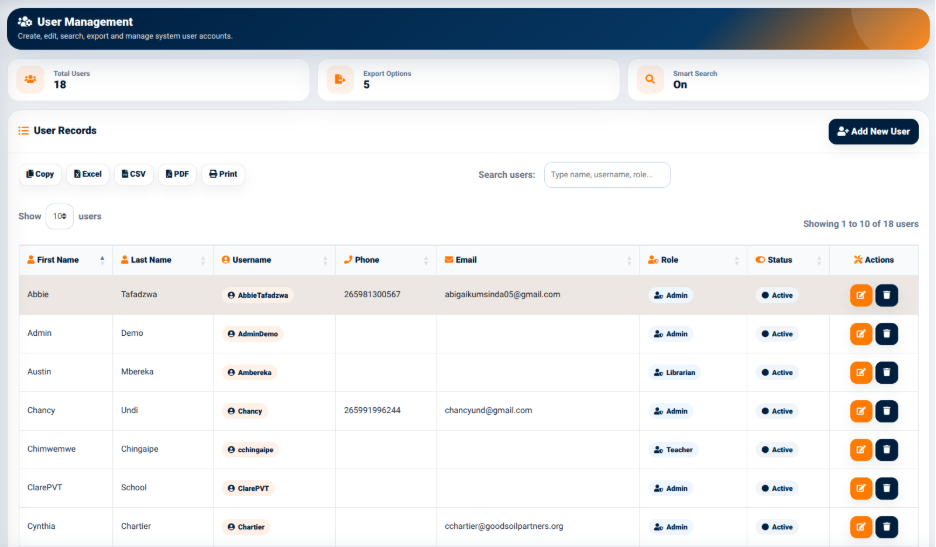Click phone number 265991996244
Viewport: 936px width, 547px height.
click(x=372, y=410)
